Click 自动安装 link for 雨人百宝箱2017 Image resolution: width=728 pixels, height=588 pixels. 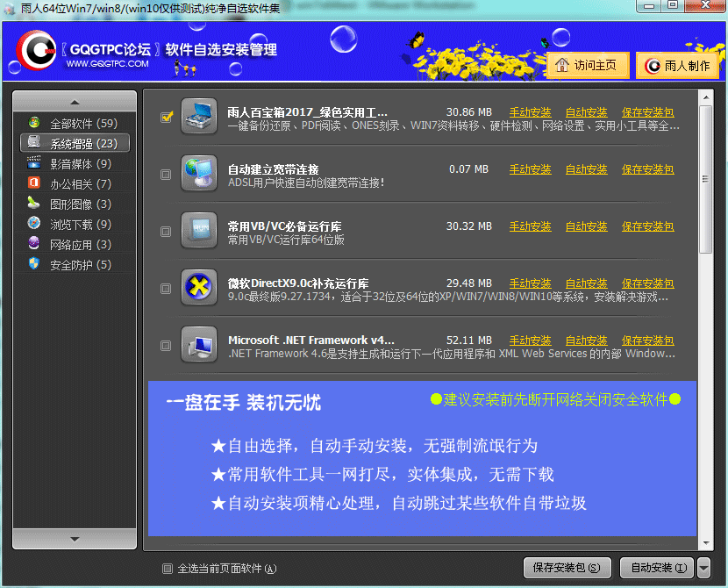(x=587, y=112)
